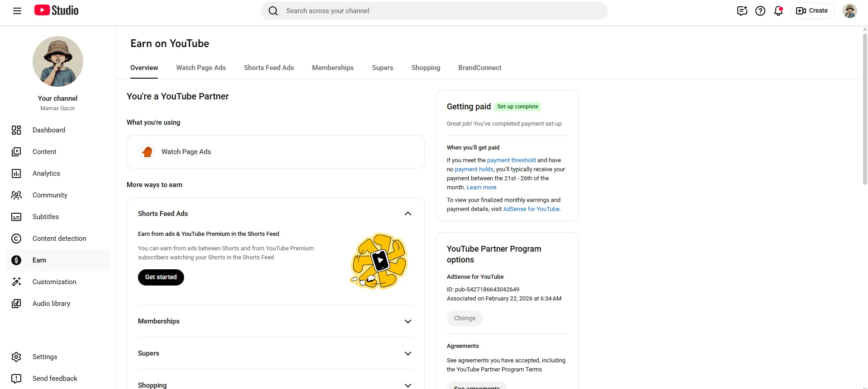Click the You're a YouTube Partner heading

[178, 96]
